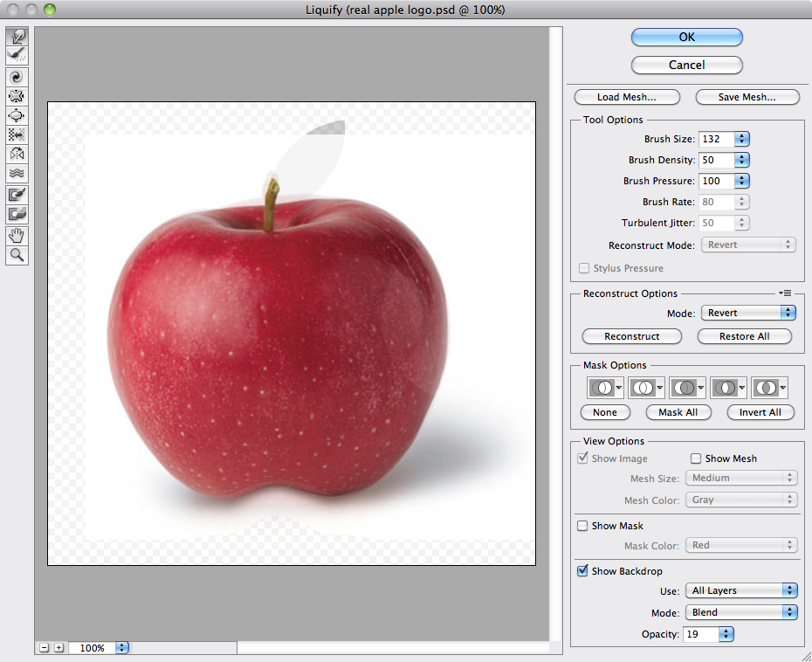The height and width of the screenshot is (662, 812).
Task: Enable the Show Mesh checkbox
Action: pos(696,459)
